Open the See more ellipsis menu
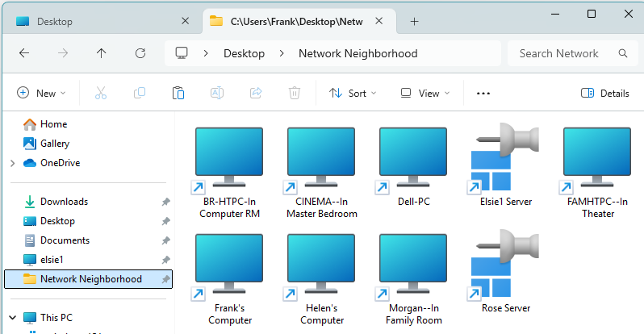Image resolution: width=644 pixels, height=334 pixels. click(483, 94)
